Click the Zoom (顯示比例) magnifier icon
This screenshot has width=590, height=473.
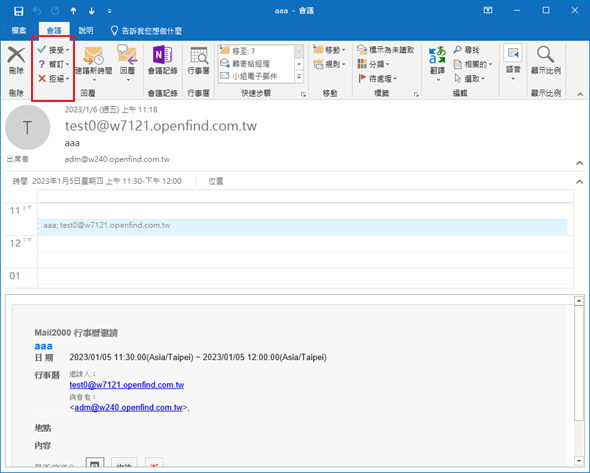545,55
